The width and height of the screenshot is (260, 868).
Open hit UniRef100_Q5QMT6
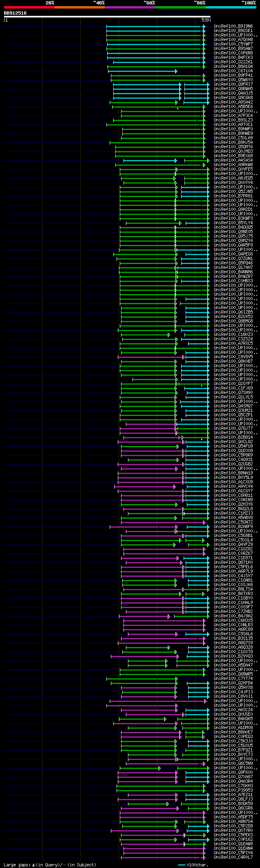233,147
